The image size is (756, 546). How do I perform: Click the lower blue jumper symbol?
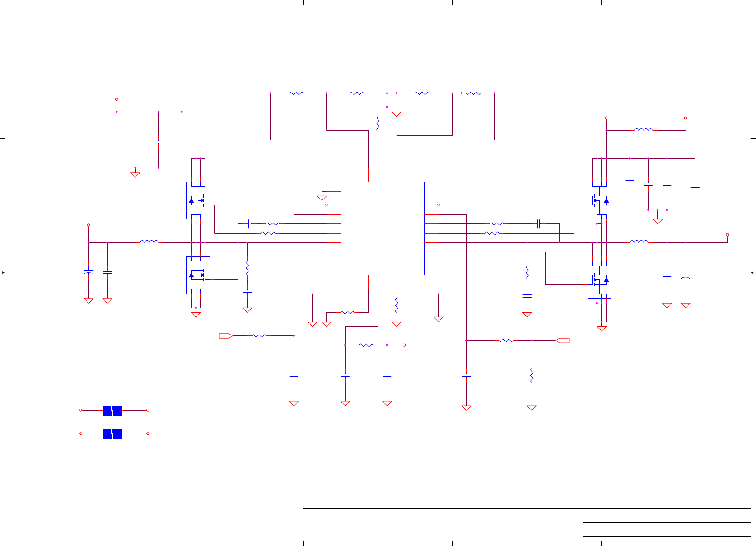click(112, 434)
